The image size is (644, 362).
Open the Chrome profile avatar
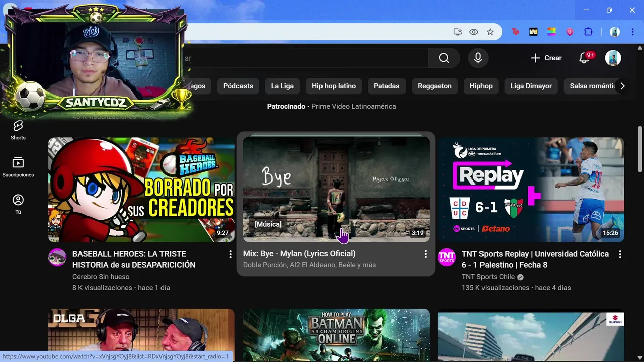pyautogui.click(x=615, y=32)
